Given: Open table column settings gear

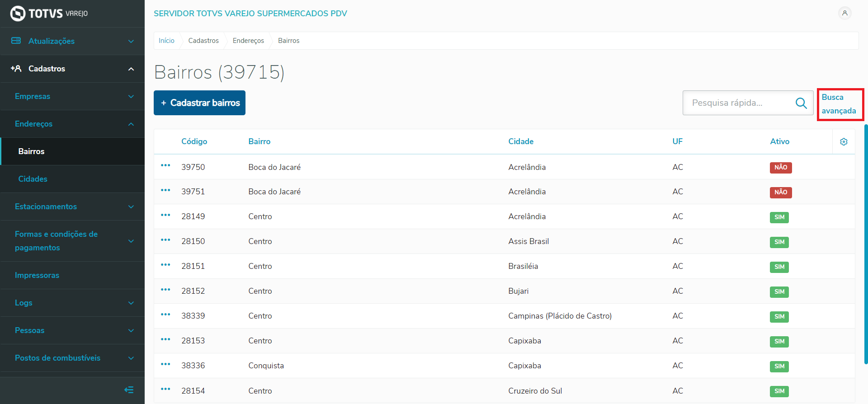Looking at the screenshot, I should coord(844,142).
